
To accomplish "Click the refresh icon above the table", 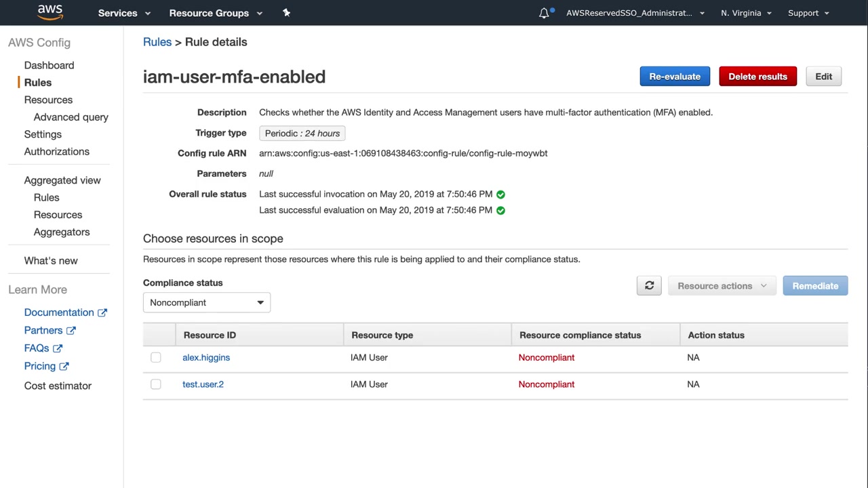I will point(649,286).
